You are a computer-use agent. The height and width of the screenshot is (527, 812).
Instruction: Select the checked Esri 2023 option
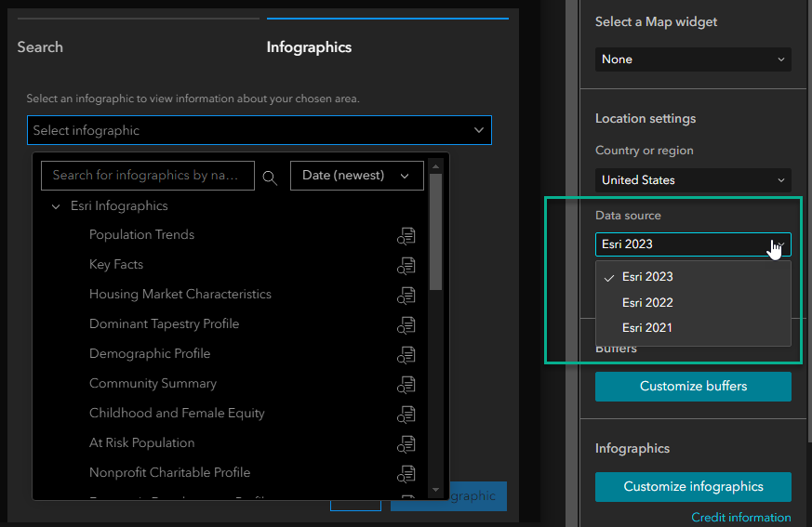click(x=647, y=277)
